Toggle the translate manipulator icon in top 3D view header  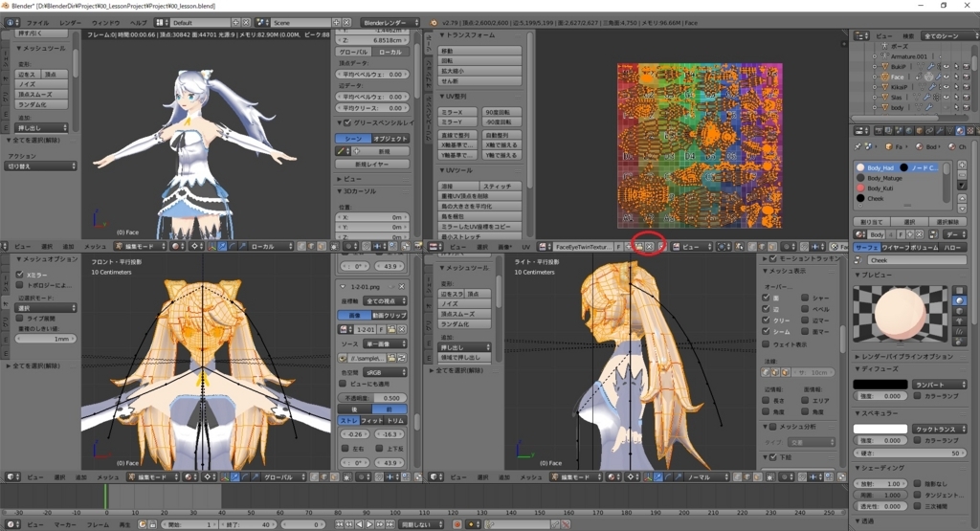click(x=223, y=247)
